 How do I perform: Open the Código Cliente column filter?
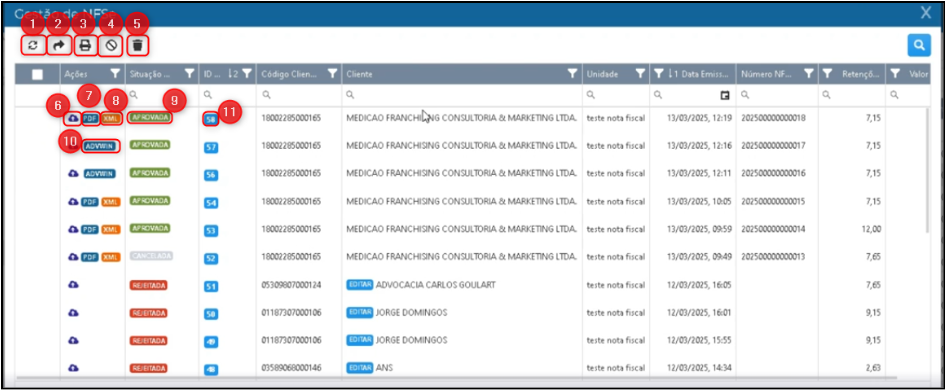331,74
